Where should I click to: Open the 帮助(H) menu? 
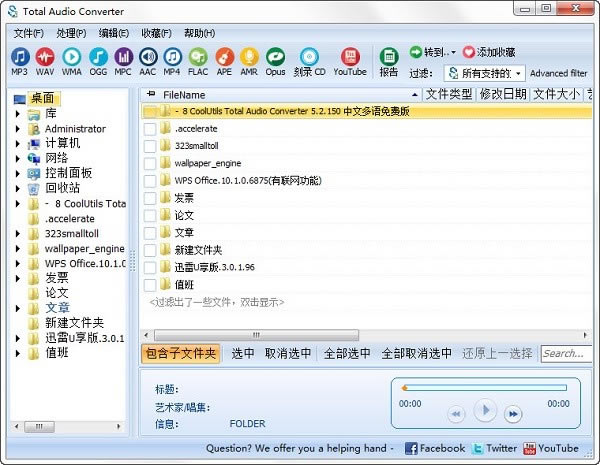(199, 33)
